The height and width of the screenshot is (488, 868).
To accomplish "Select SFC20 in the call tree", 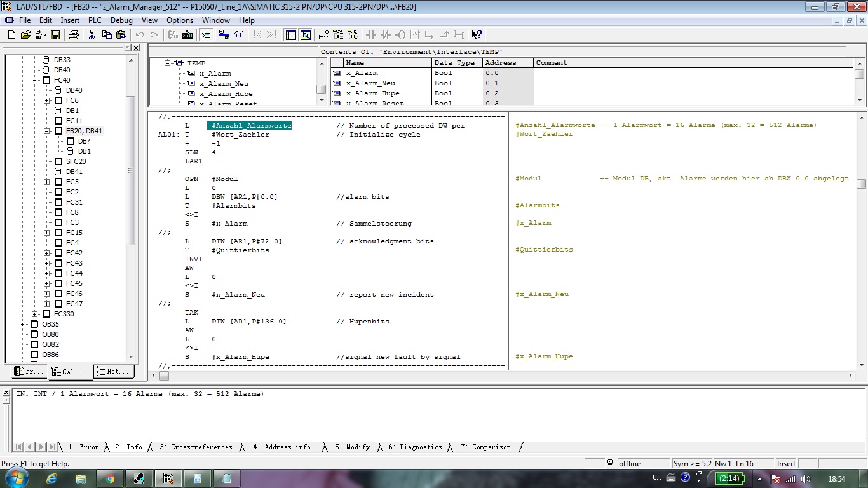I will point(76,161).
